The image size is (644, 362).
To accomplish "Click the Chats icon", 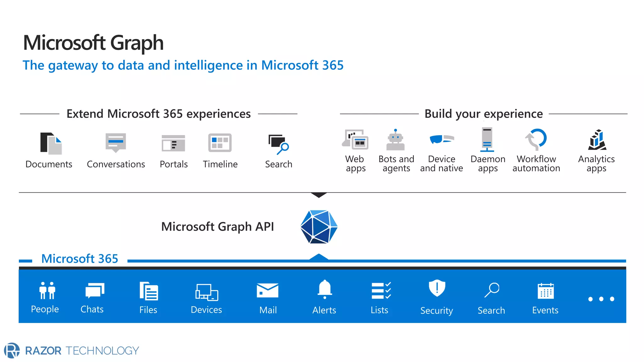I will click(x=94, y=290).
